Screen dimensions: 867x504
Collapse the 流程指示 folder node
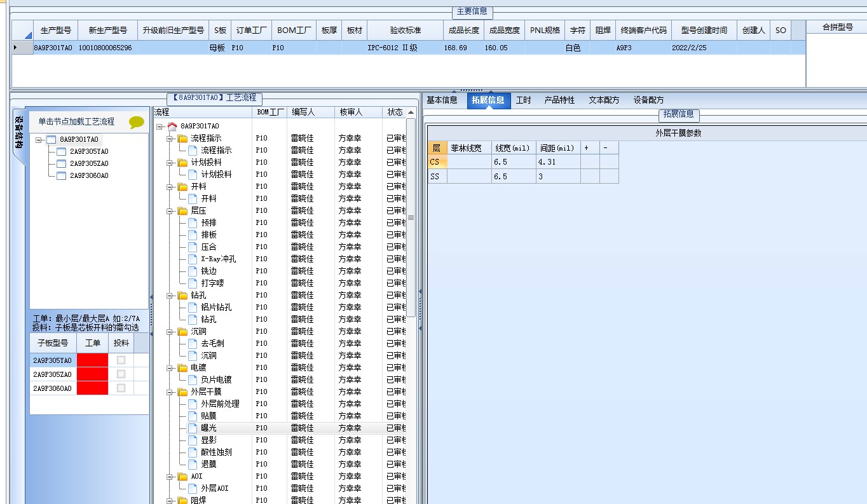coord(170,139)
